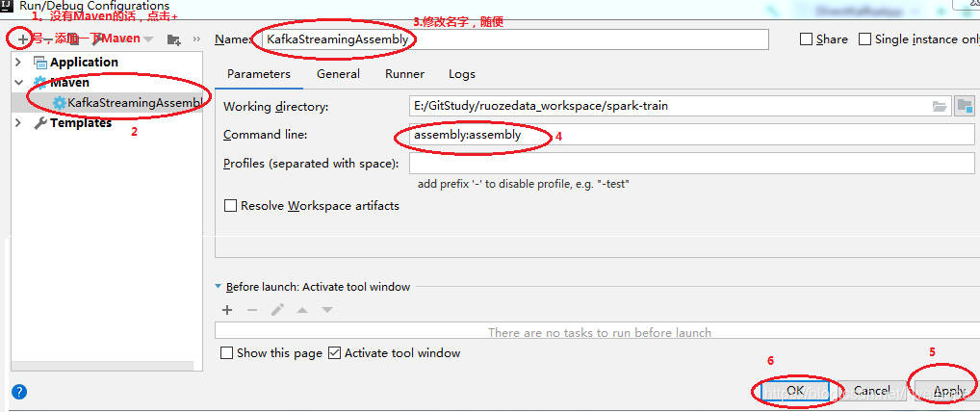This screenshot has height=412, width=980.
Task: Click the Apply button
Action: coord(949,391)
